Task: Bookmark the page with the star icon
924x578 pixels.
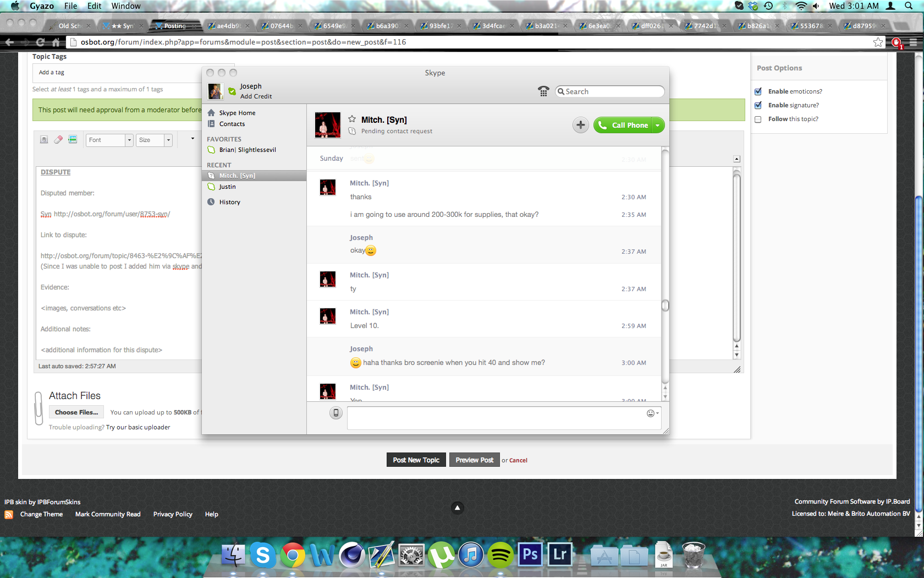Action: pos(878,42)
